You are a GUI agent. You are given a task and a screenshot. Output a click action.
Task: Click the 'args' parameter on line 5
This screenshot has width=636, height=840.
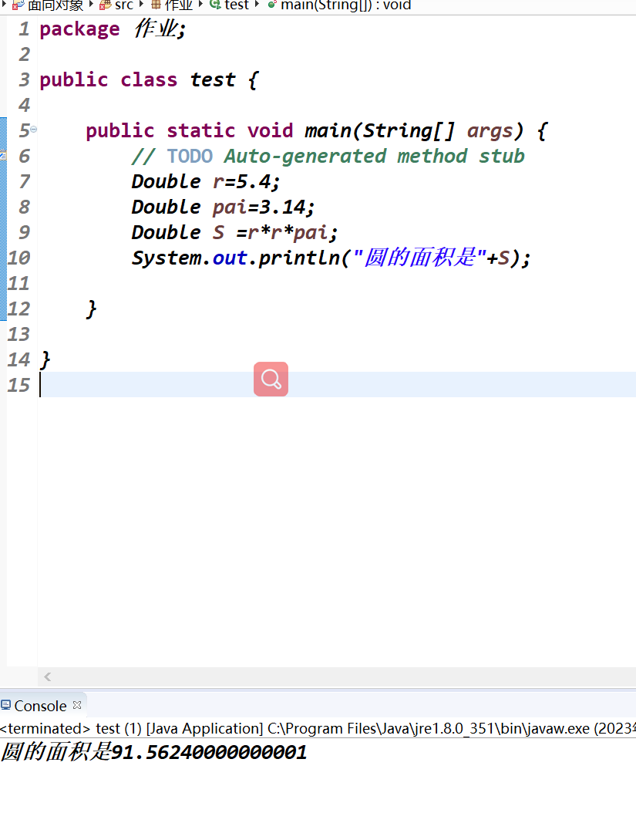[x=490, y=130]
